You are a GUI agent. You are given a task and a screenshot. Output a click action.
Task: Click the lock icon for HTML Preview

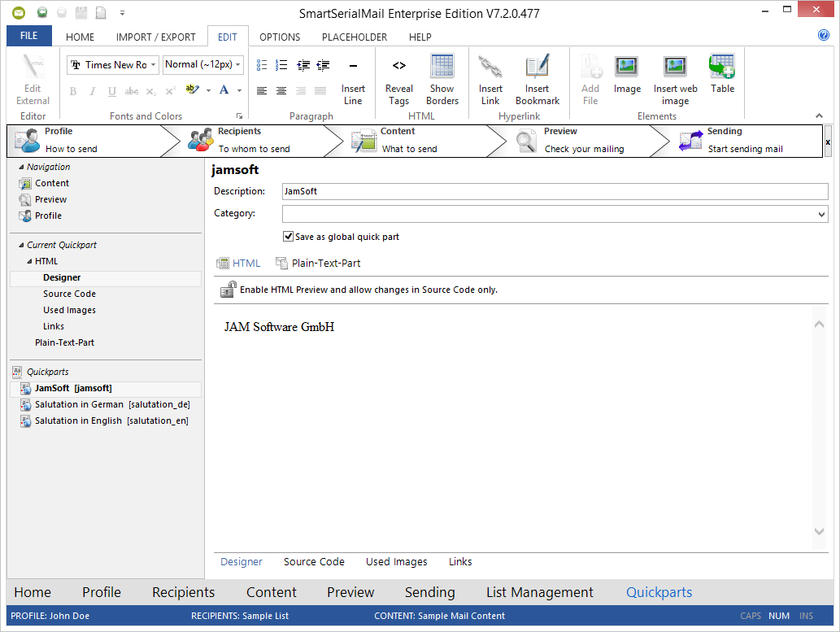[x=228, y=290]
